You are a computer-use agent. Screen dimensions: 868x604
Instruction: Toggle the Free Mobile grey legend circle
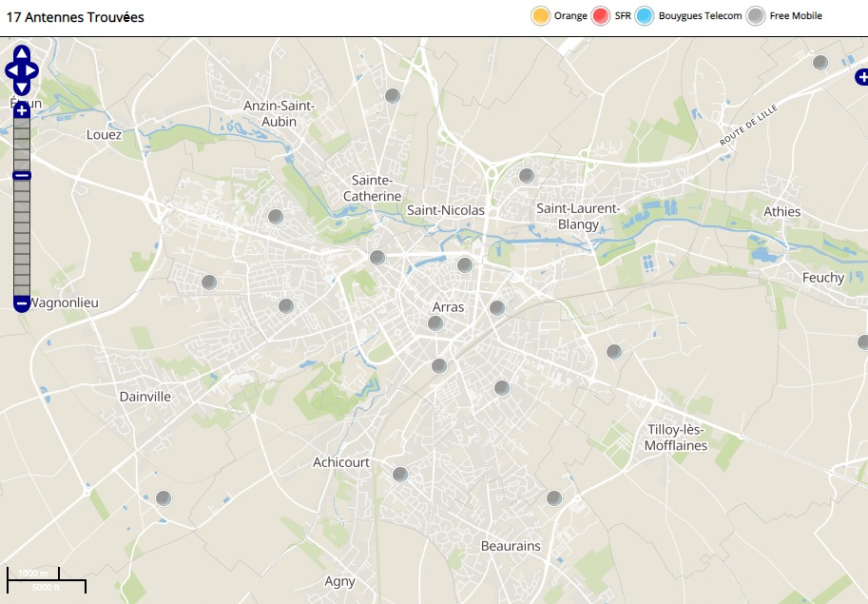(756, 16)
